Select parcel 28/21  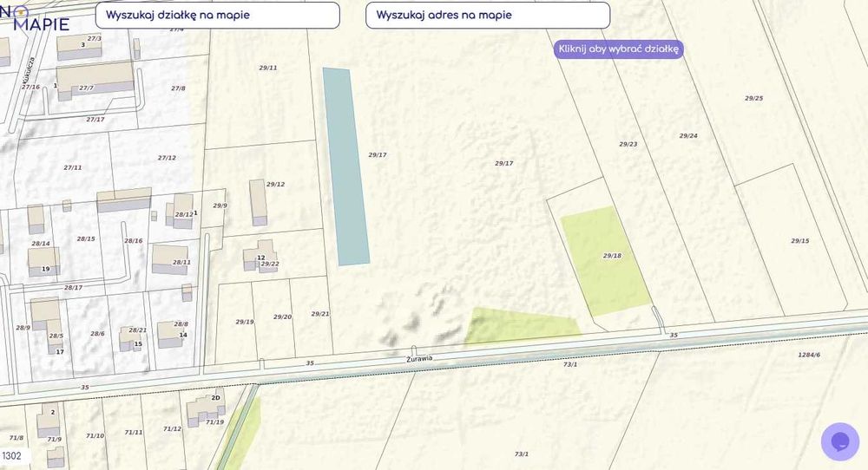(138, 330)
